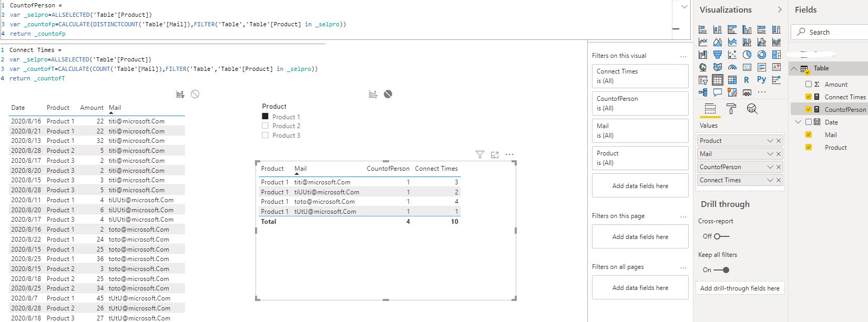Select the multi-row card visual
Viewport: 868px width, 322px height.
coord(761,67)
